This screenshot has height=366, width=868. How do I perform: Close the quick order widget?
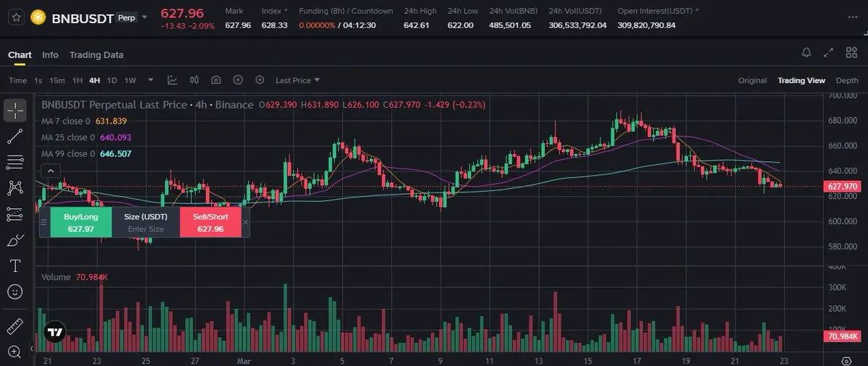[245, 223]
